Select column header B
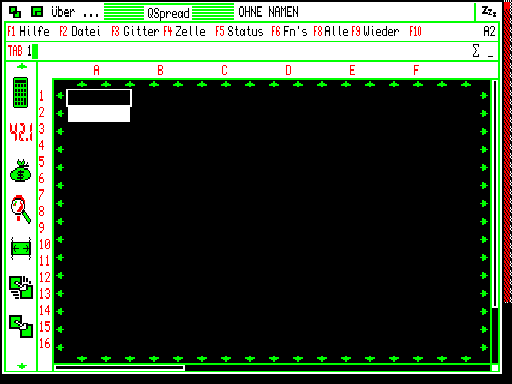512x384 pixels. click(160, 70)
